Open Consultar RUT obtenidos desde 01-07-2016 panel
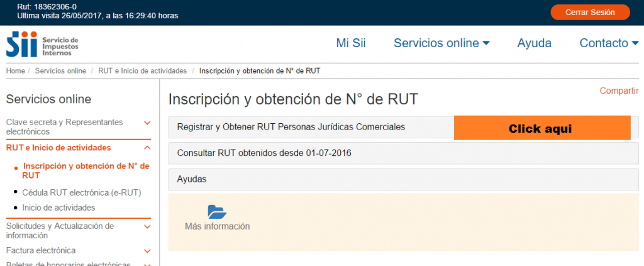Screen dimensions: 644x266 [x=264, y=153]
